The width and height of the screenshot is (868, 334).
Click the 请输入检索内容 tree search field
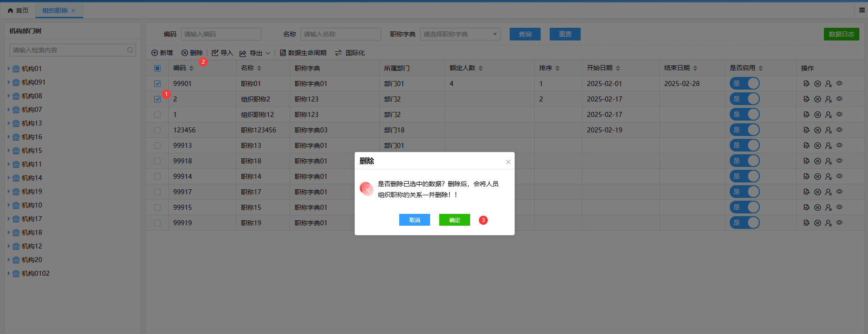68,50
